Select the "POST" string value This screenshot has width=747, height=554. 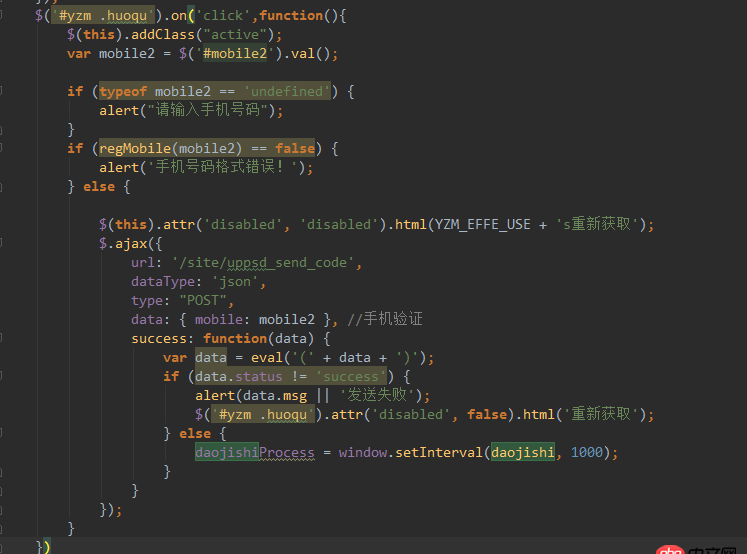click(x=203, y=301)
